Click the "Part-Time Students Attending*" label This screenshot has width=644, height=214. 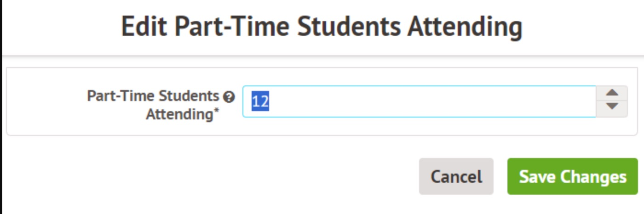pos(153,105)
